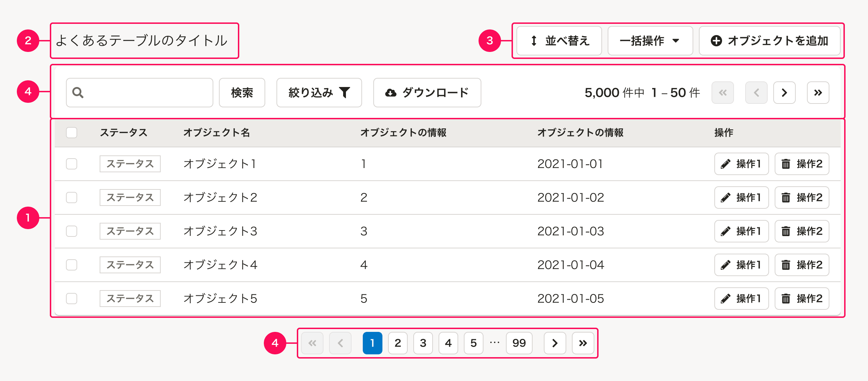This screenshot has height=381, width=868.
Task: Click the 並べ替え sort button
Action: 559,41
